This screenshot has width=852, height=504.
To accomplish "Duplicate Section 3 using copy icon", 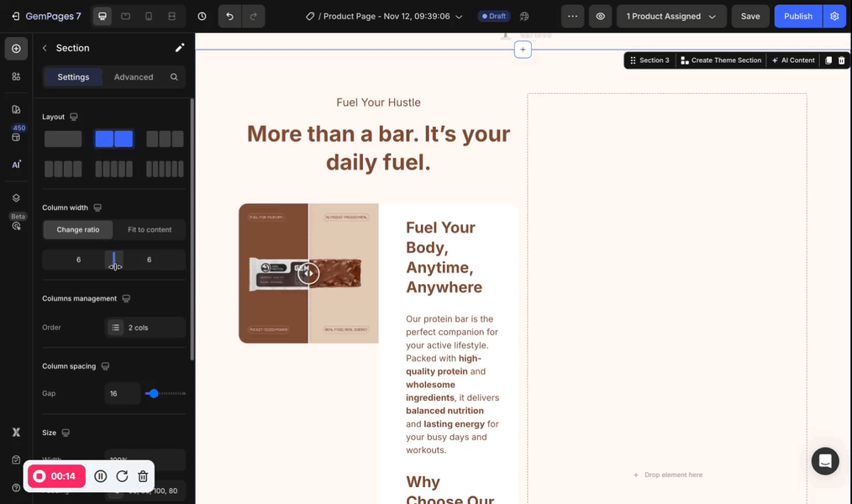I will coord(828,60).
